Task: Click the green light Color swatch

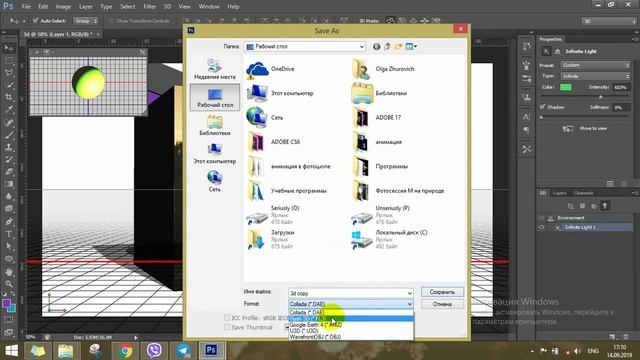Action: tap(566, 87)
